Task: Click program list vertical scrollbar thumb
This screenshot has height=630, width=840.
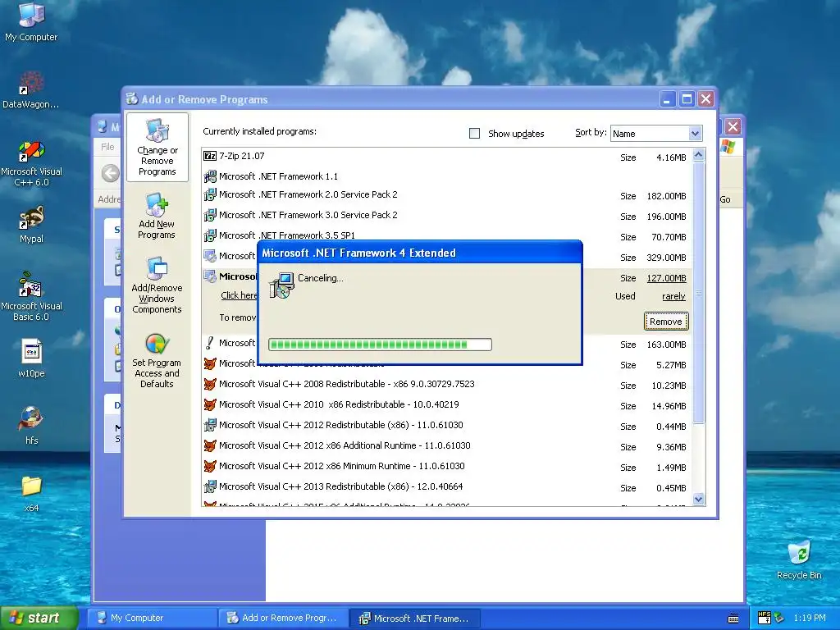Action: [698, 293]
